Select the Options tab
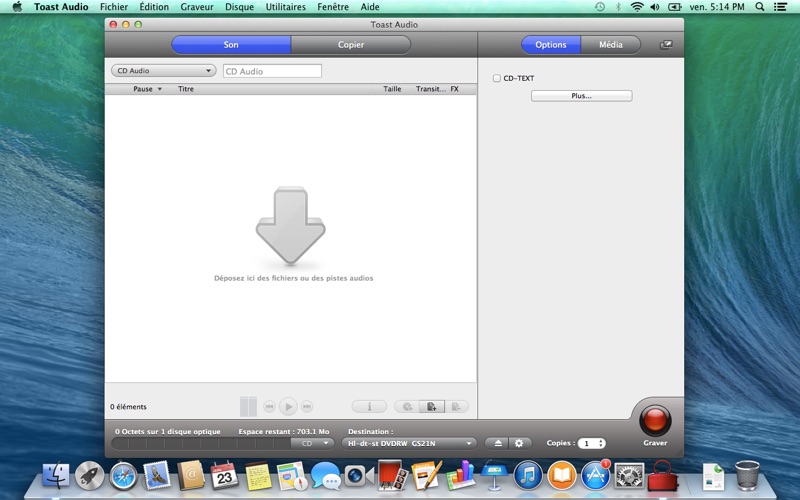Image resolution: width=800 pixels, height=500 pixels. click(551, 45)
